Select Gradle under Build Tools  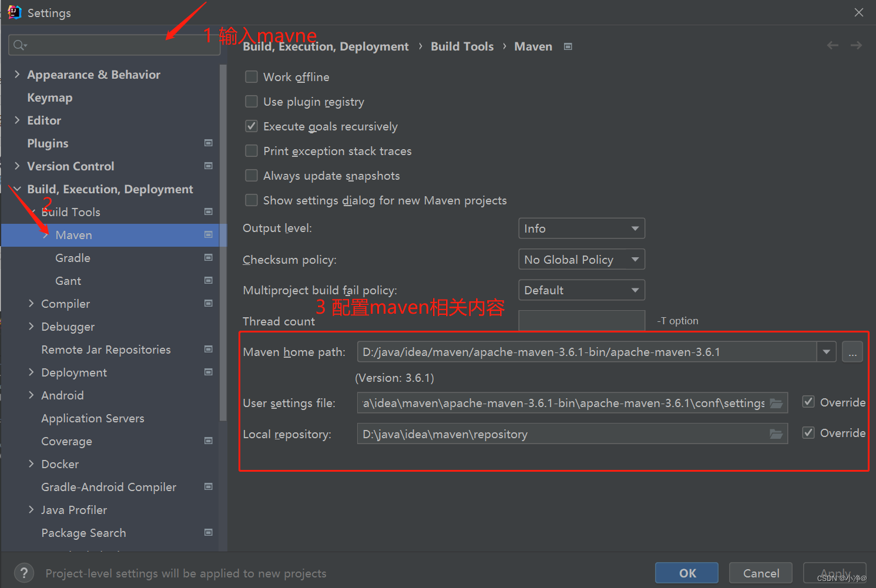coord(73,258)
